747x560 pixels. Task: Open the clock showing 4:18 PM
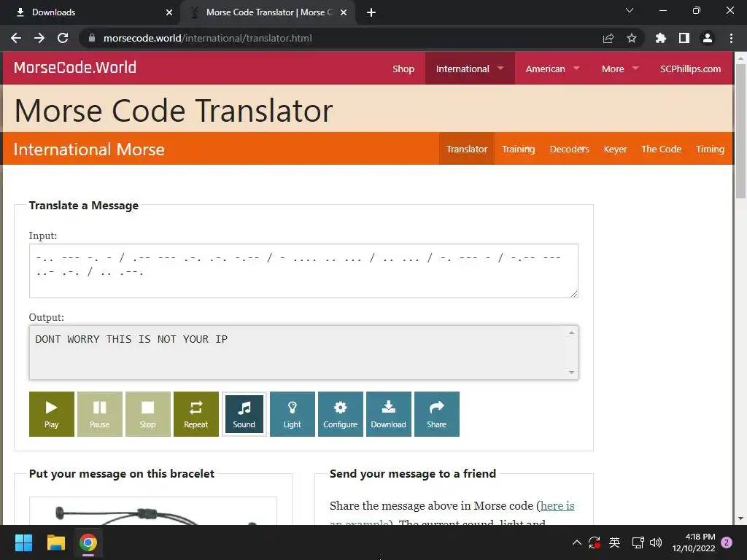(694, 542)
